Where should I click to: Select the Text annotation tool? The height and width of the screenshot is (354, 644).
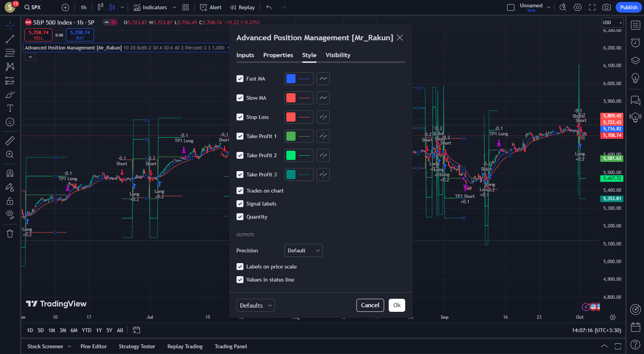point(10,108)
